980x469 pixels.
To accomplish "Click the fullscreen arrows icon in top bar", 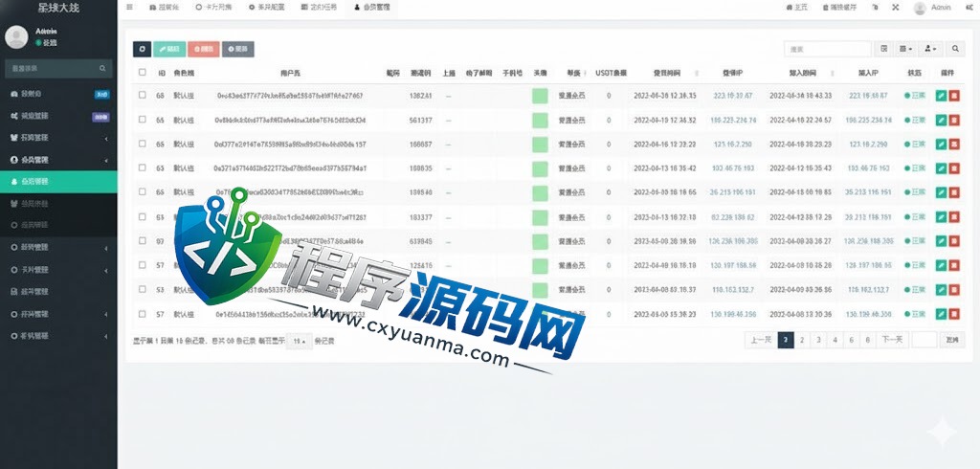I will pos(896,8).
